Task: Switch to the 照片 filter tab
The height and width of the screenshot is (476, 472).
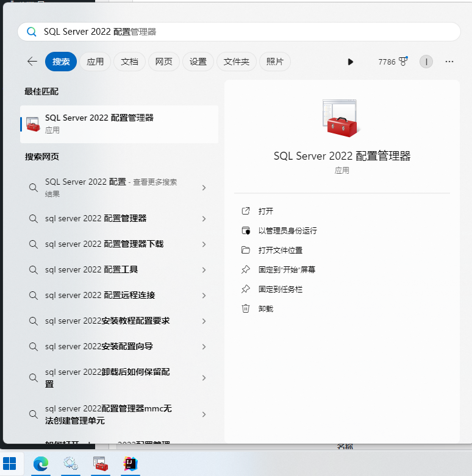Action: tap(274, 62)
